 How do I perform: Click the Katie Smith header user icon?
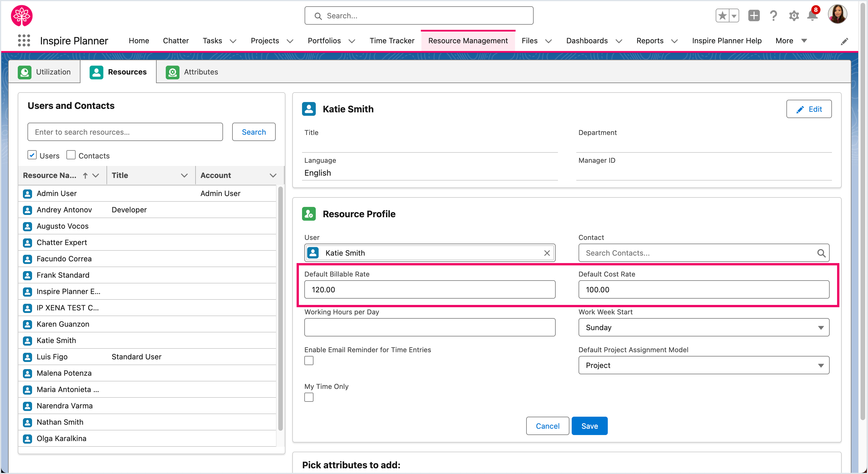(309, 109)
